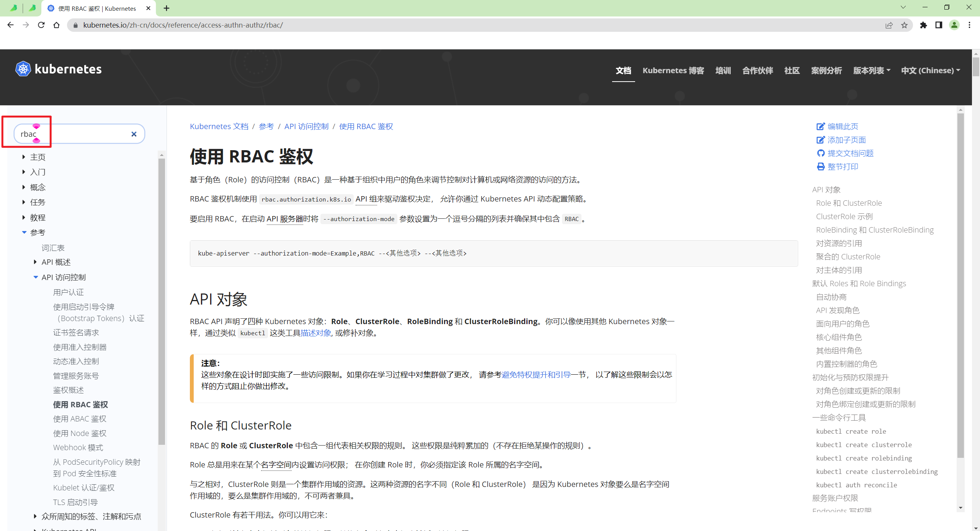
Task: Jump to kubectl auth reconcile in contents
Action: pos(856,485)
